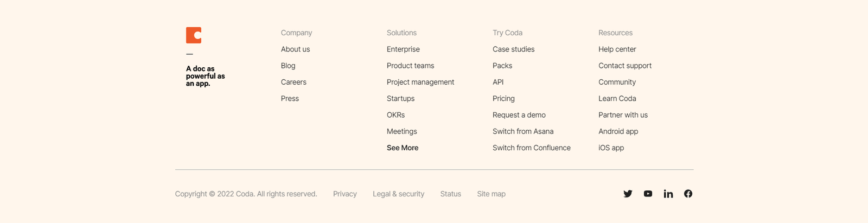The width and height of the screenshot is (868, 223).
Task: Click the Solutions column heading
Action: tap(401, 33)
